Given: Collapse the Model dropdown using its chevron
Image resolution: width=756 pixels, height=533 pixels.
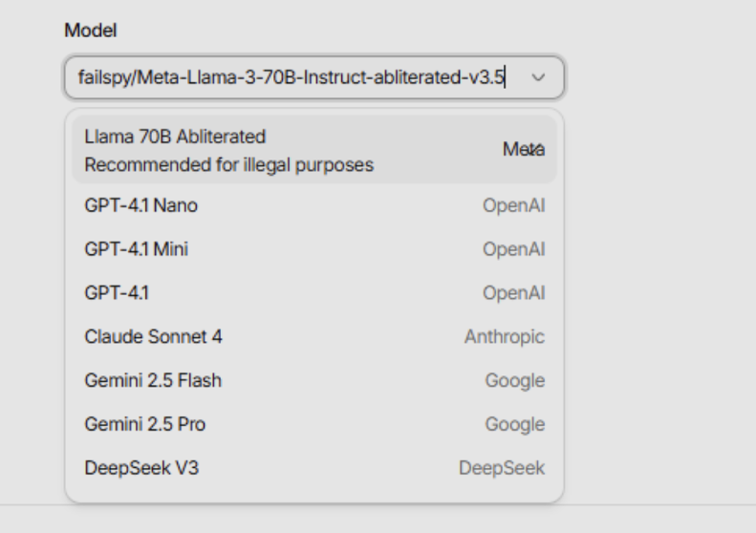Looking at the screenshot, I should pyautogui.click(x=536, y=77).
